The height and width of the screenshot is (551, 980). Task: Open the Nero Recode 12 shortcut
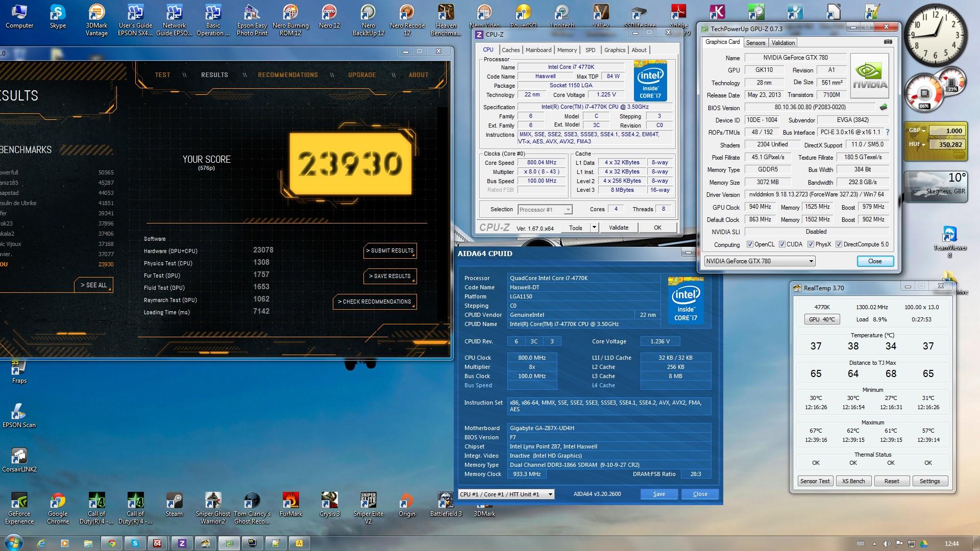[407, 20]
